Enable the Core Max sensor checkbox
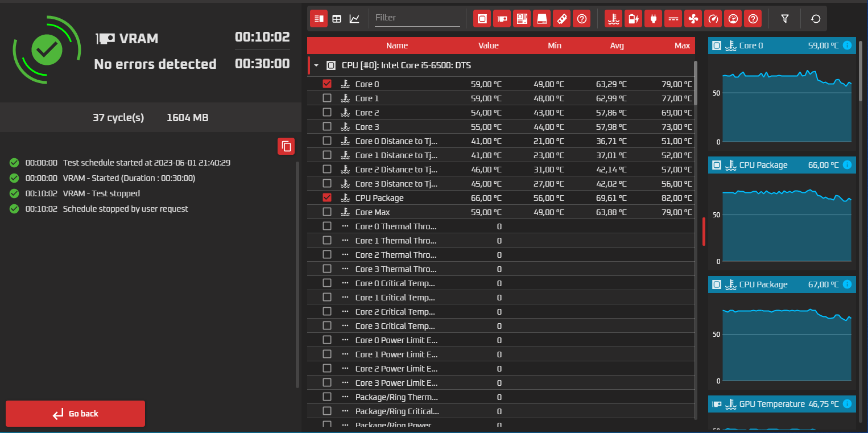 (327, 212)
